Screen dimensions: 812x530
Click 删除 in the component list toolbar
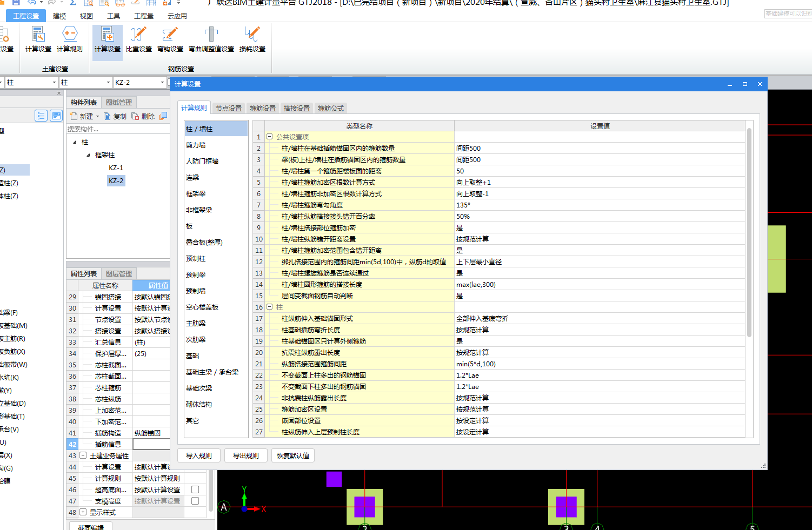click(x=143, y=116)
